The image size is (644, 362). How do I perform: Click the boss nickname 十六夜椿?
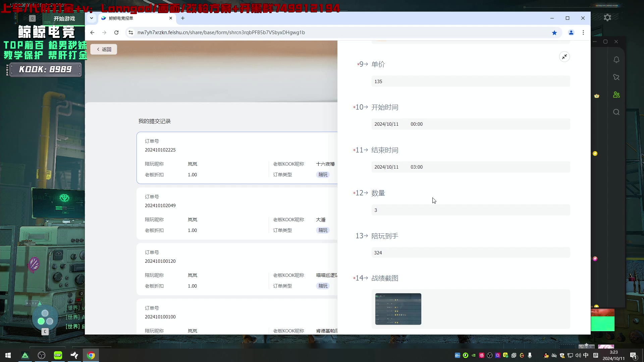tap(325, 164)
